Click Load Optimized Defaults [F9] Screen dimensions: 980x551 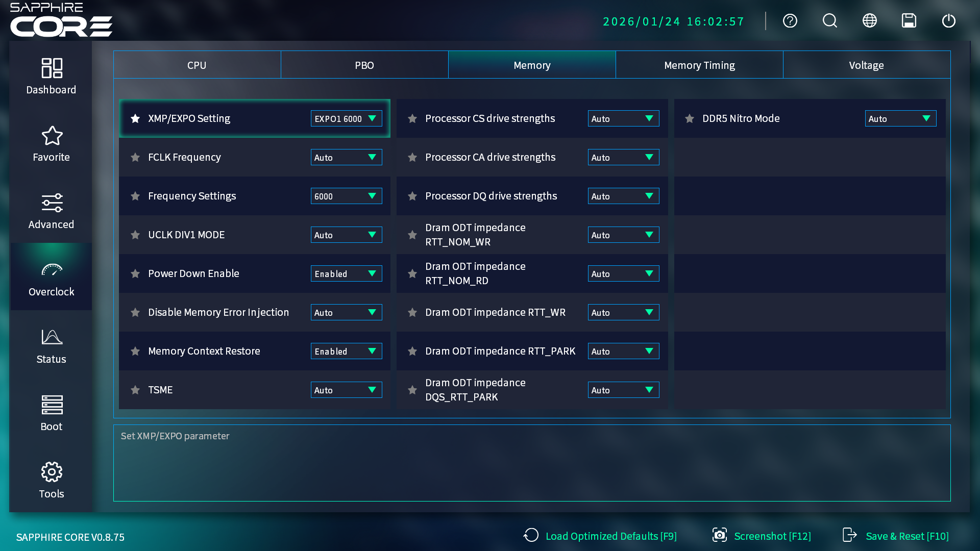[600, 536]
